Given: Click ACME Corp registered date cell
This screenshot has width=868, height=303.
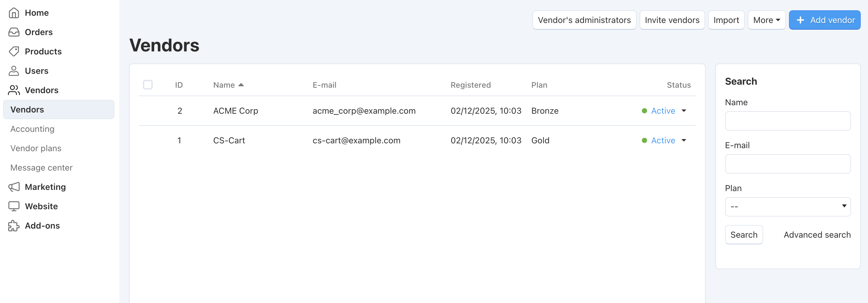Looking at the screenshot, I should click(x=485, y=111).
